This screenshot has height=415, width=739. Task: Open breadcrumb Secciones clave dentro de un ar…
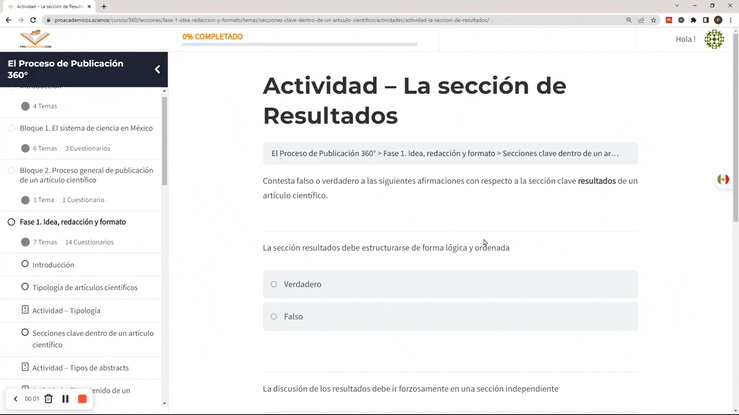[560, 153]
